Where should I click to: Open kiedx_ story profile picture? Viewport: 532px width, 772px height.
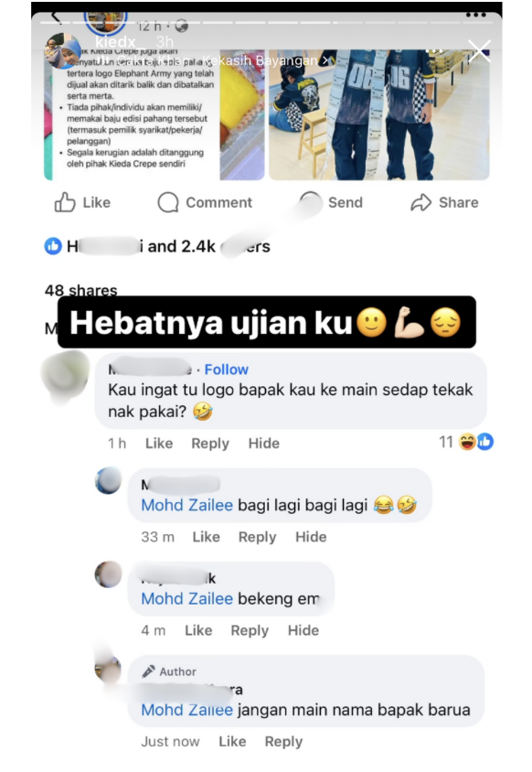coord(63,50)
